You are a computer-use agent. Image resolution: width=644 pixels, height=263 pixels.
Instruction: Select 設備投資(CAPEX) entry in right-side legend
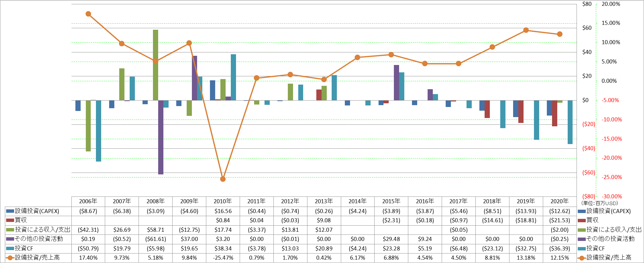point(604,211)
